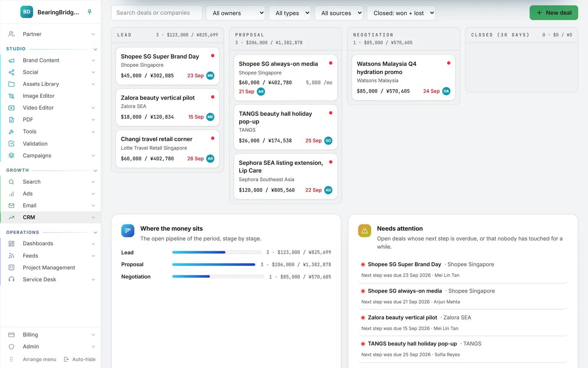
Task: Open the Changi travel retail corner card
Action: click(x=168, y=149)
